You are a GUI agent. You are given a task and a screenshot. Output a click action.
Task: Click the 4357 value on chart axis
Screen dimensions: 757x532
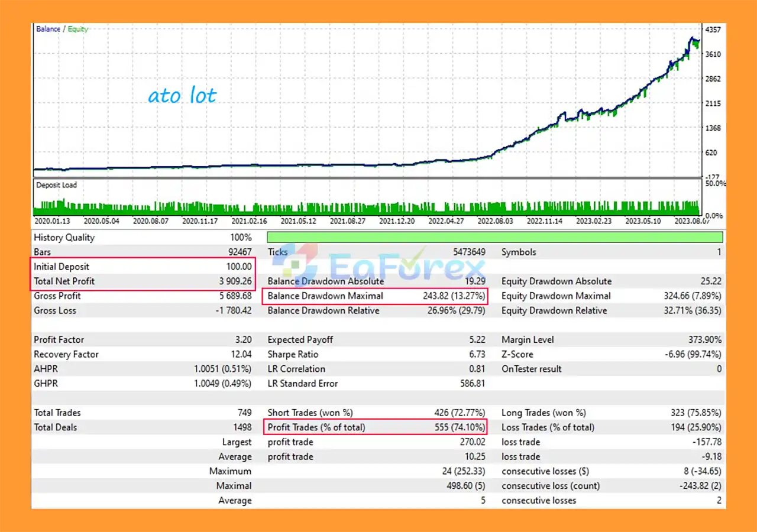tap(712, 30)
